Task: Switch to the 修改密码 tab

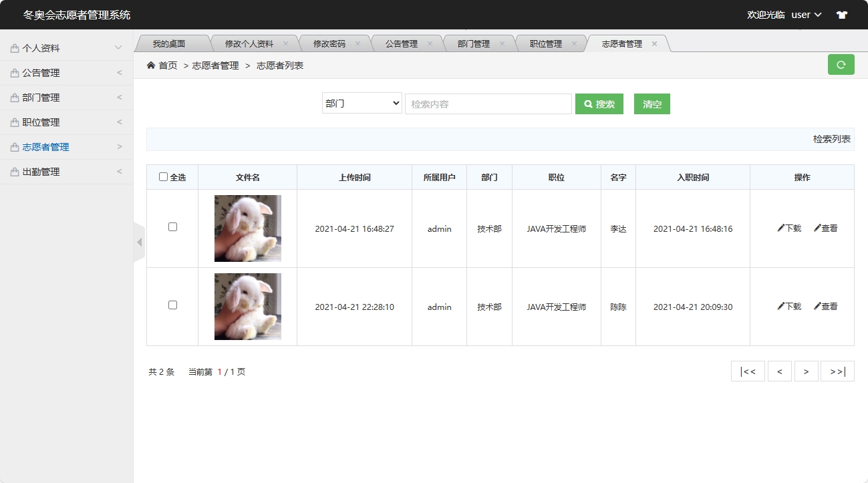Action: click(x=330, y=43)
